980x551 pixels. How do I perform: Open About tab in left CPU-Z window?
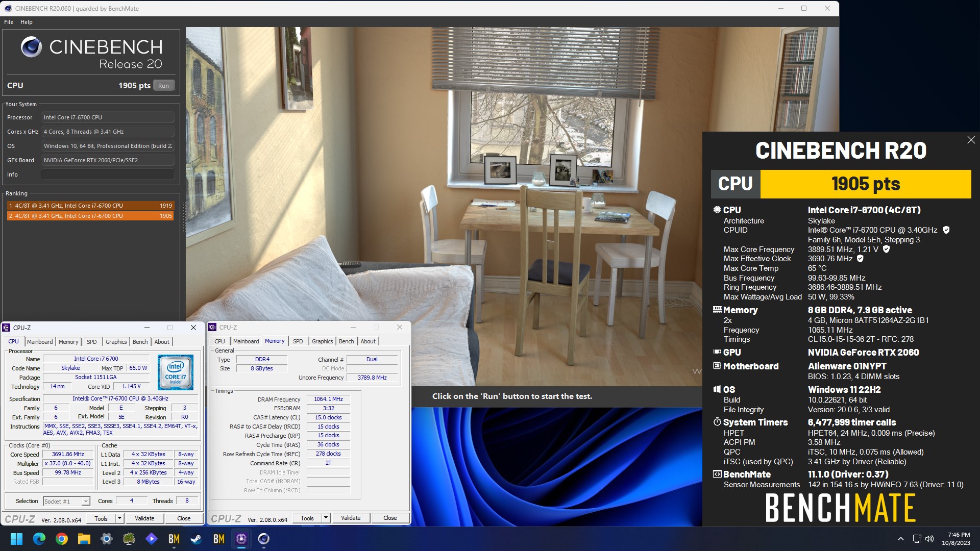(162, 342)
